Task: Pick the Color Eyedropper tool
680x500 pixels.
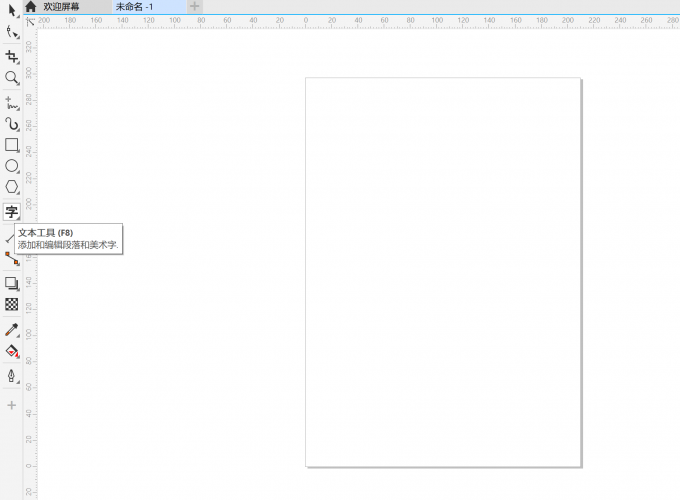Action: pyautogui.click(x=11, y=329)
